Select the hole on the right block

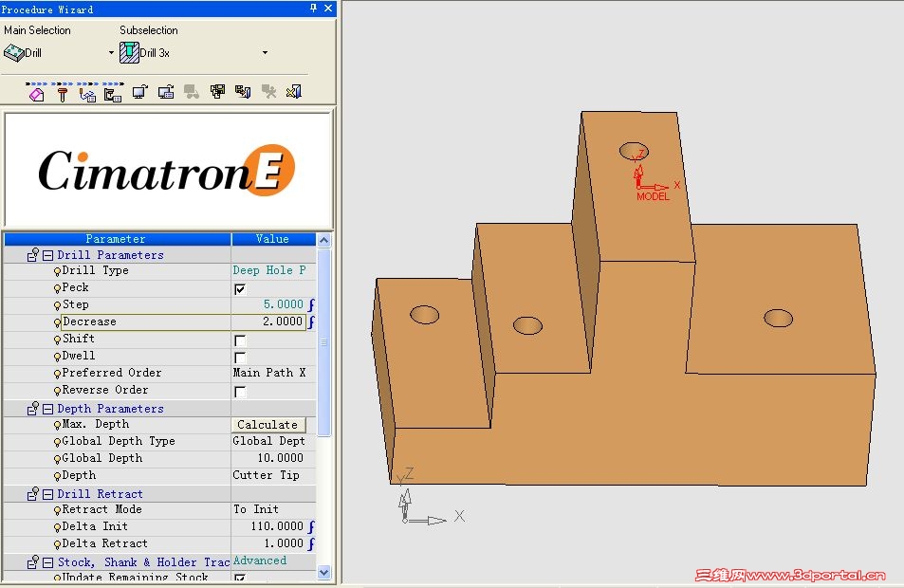(779, 319)
